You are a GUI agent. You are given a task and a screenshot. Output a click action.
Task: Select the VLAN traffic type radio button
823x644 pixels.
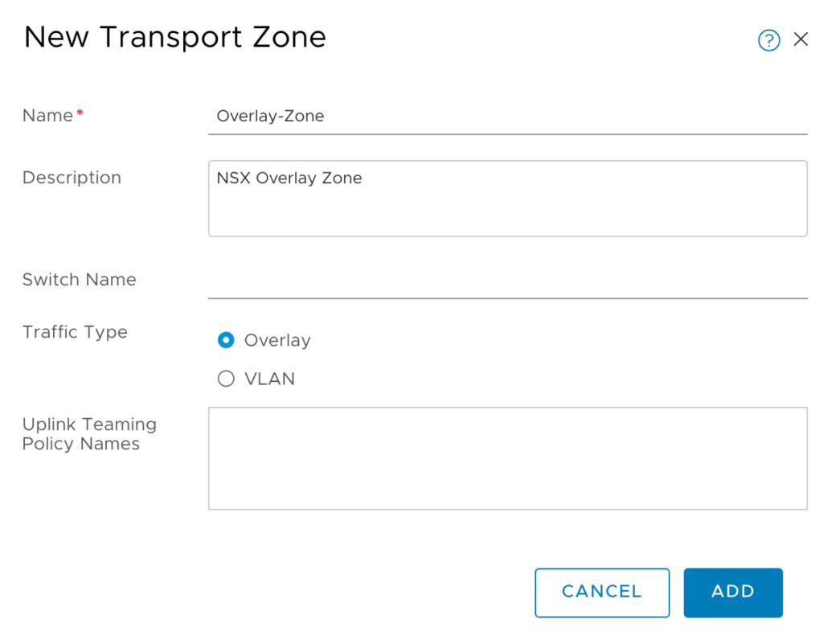click(226, 379)
